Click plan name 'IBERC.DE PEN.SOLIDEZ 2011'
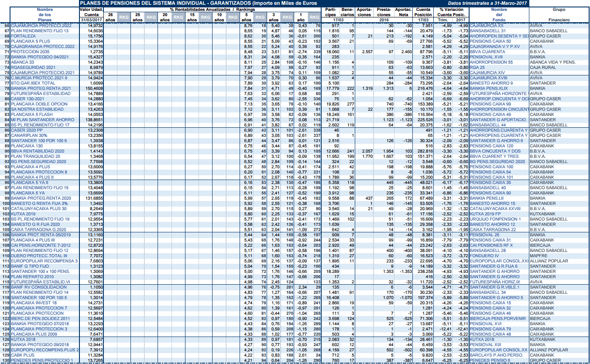This screenshot has height=364, width=590. point(41,319)
